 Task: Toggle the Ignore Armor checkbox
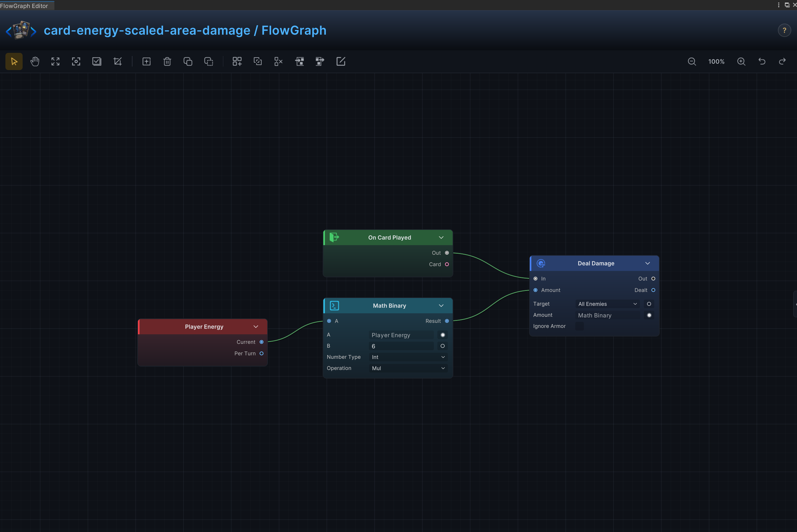[x=579, y=326]
